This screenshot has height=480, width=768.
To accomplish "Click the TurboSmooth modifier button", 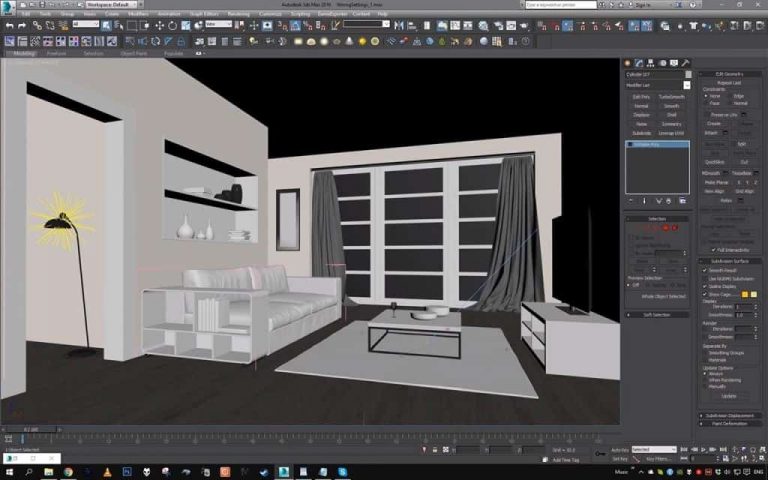I will (x=672, y=97).
